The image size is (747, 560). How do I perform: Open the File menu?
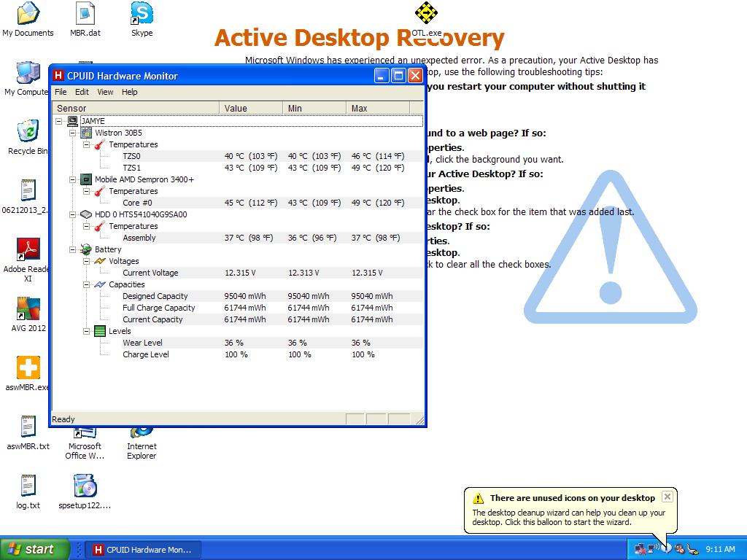(61, 92)
